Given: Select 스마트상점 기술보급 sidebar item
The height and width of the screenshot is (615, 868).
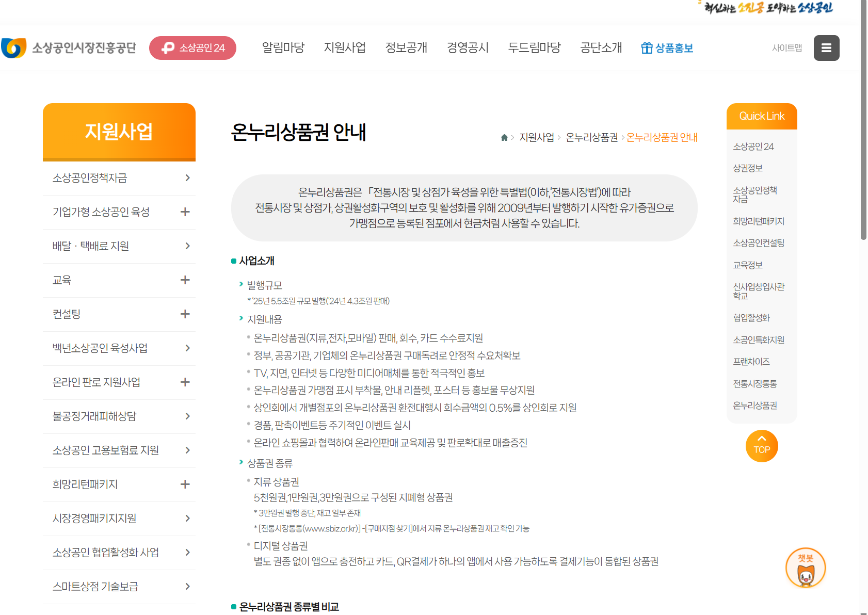Looking at the screenshot, I should click(119, 587).
